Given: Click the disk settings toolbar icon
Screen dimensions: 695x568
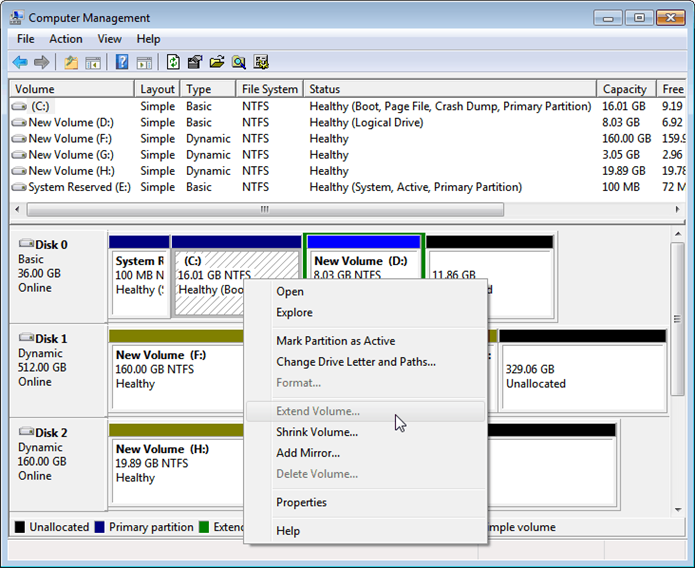Looking at the screenshot, I should (x=261, y=62).
